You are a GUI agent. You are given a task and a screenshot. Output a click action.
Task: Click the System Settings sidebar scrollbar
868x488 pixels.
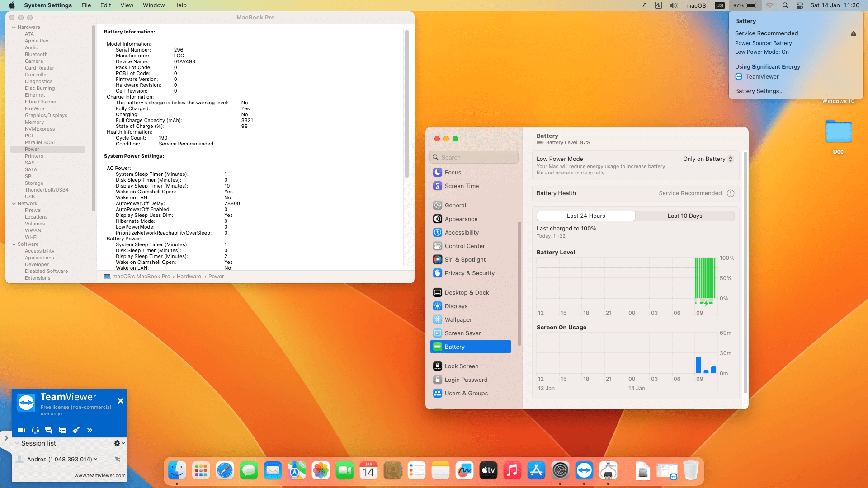point(519,284)
